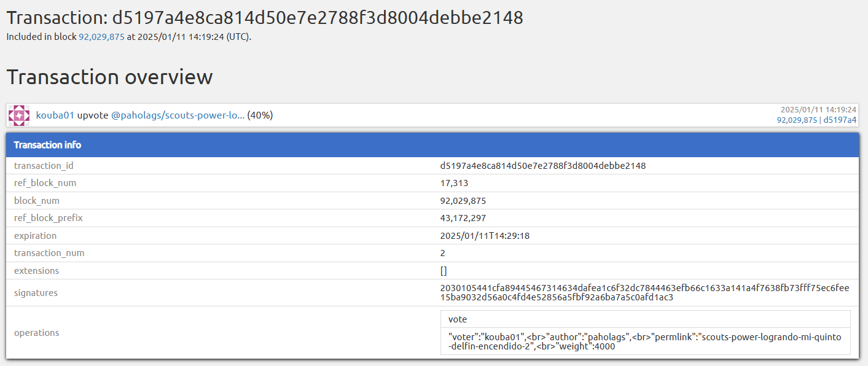Click the transaction_num value 2
Image resolution: width=868 pixels, height=366 pixels.
pyautogui.click(x=443, y=253)
